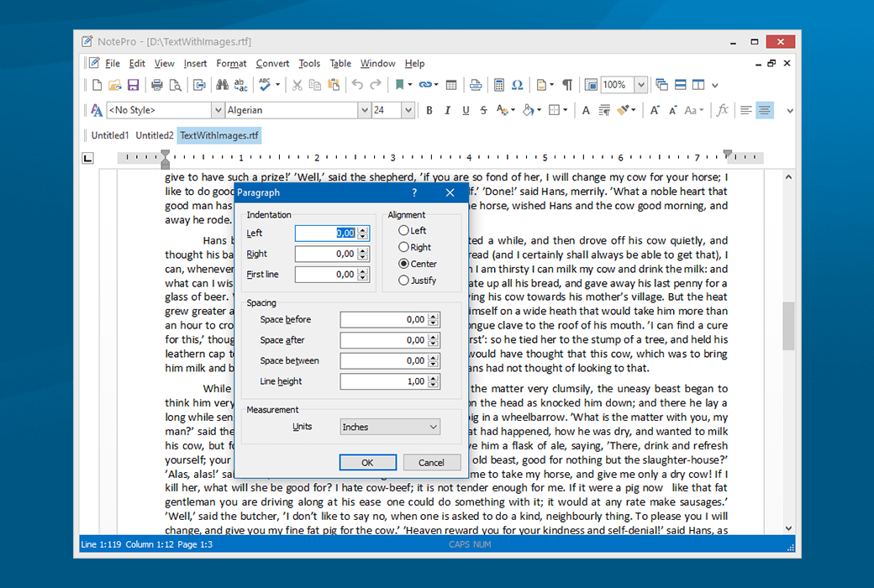
Task: Click the Print icon in the toolbar
Action: 157,85
